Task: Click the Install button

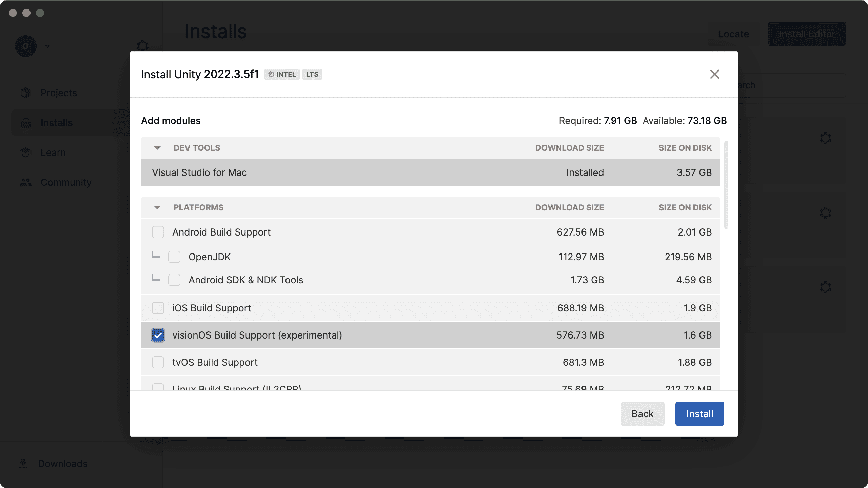Action: [699, 414]
